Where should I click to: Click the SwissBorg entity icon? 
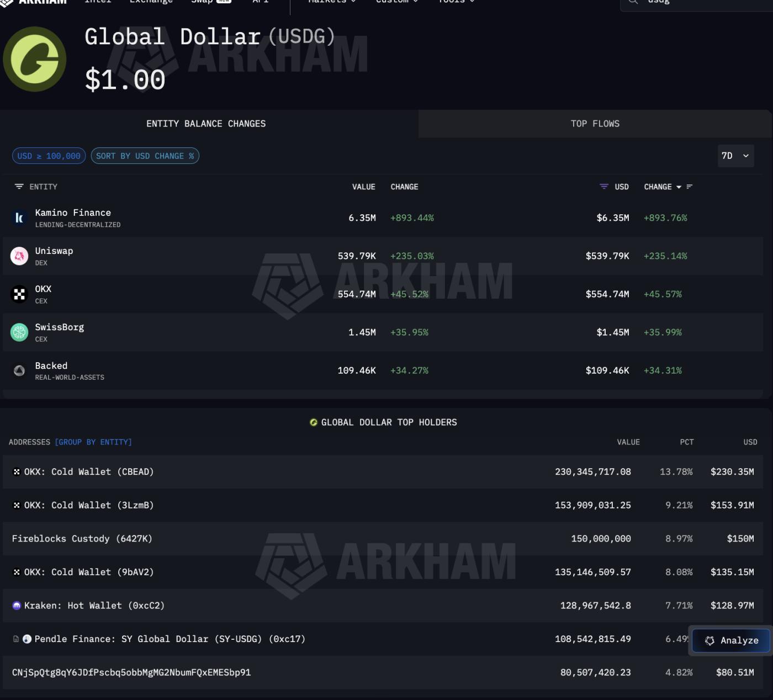(x=19, y=332)
